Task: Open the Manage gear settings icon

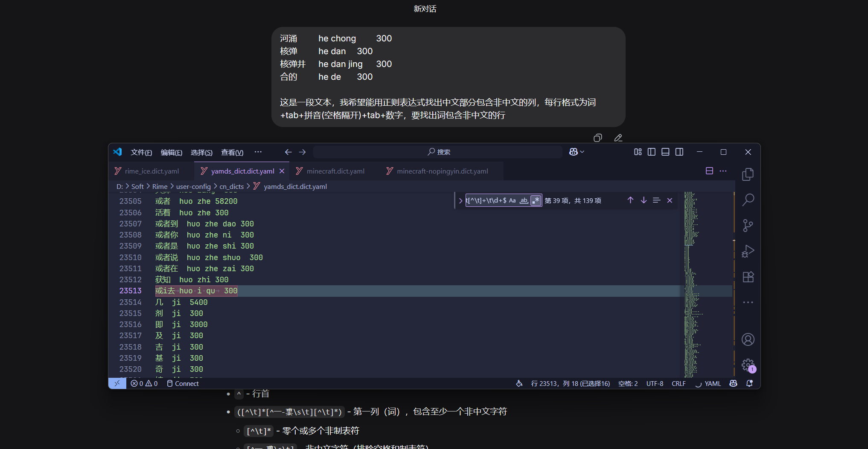Action: (748, 365)
